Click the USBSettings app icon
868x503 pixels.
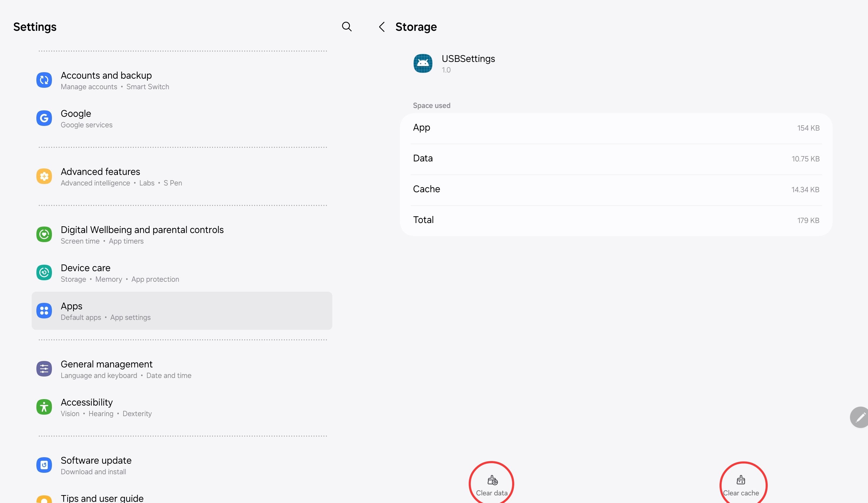coord(423,63)
